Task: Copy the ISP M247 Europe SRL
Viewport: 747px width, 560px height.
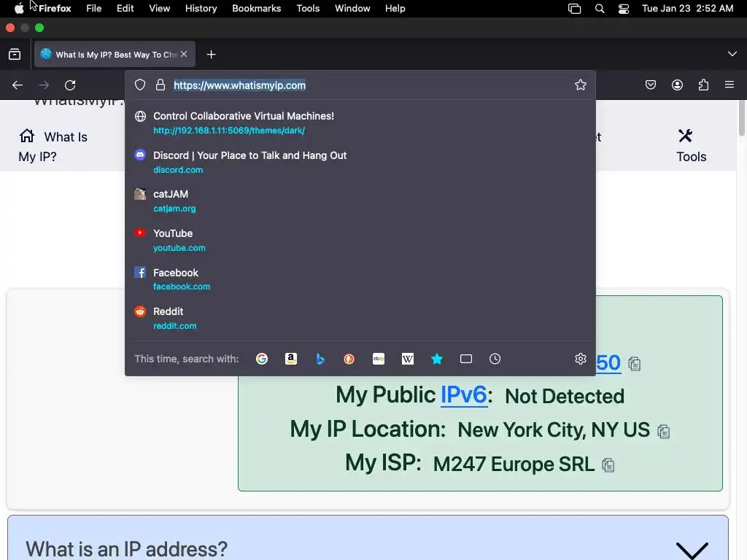Action: coord(608,465)
